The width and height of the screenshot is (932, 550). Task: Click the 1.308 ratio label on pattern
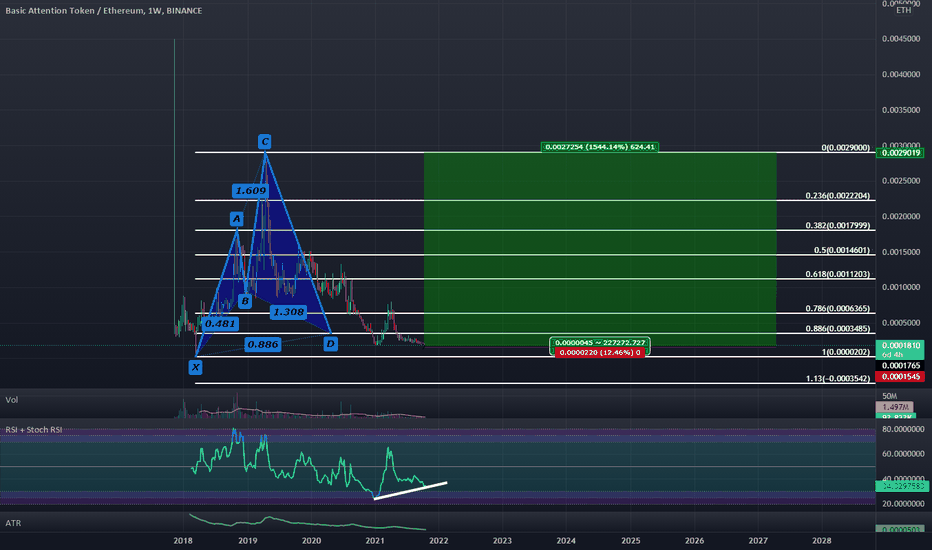click(288, 312)
